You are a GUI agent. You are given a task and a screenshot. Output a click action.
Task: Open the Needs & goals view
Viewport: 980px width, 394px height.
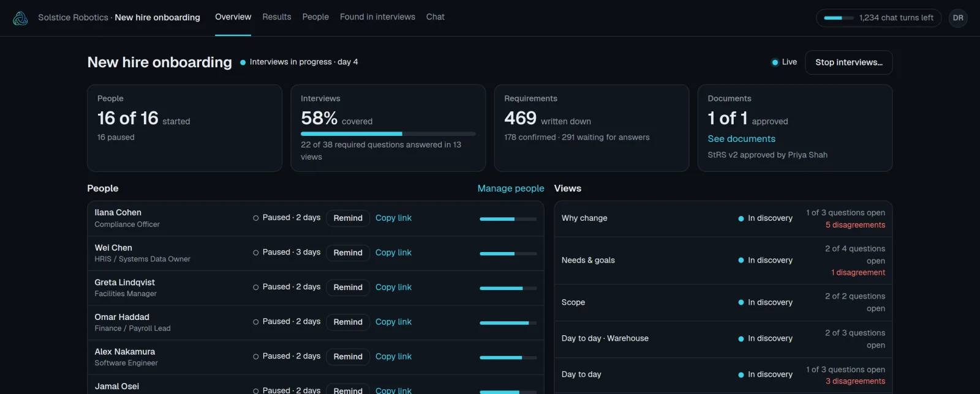[x=723, y=261]
